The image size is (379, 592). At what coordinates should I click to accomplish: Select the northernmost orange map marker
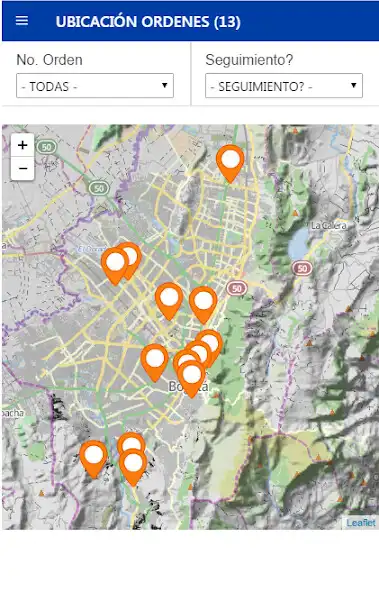230,163
